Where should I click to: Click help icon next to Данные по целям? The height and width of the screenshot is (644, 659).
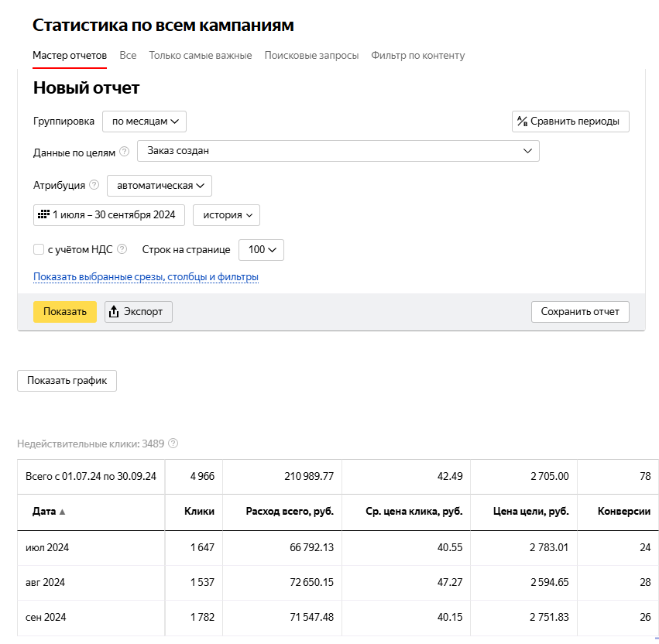click(125, 152)
